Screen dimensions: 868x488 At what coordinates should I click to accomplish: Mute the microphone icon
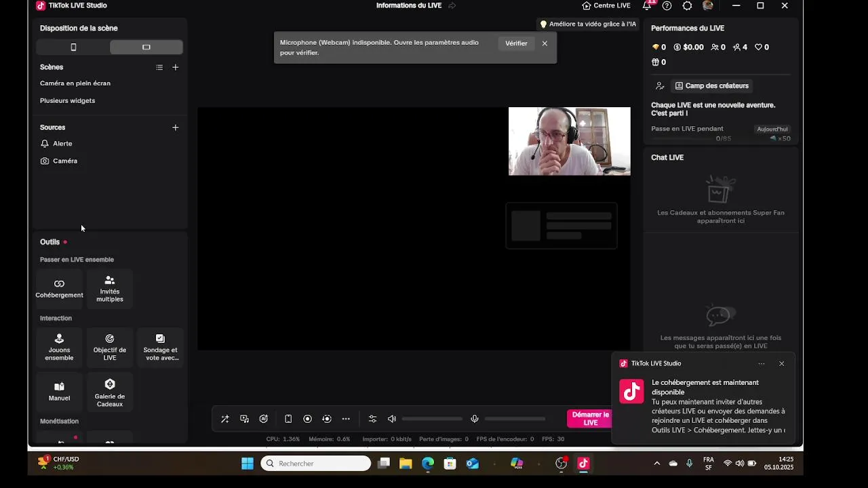pyautogui.click(x=475, y=419)
